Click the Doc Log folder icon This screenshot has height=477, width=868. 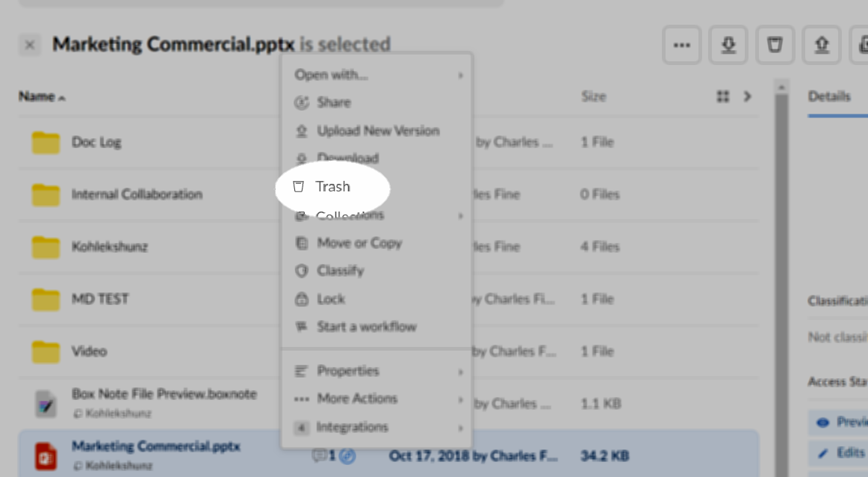(46, 142)
